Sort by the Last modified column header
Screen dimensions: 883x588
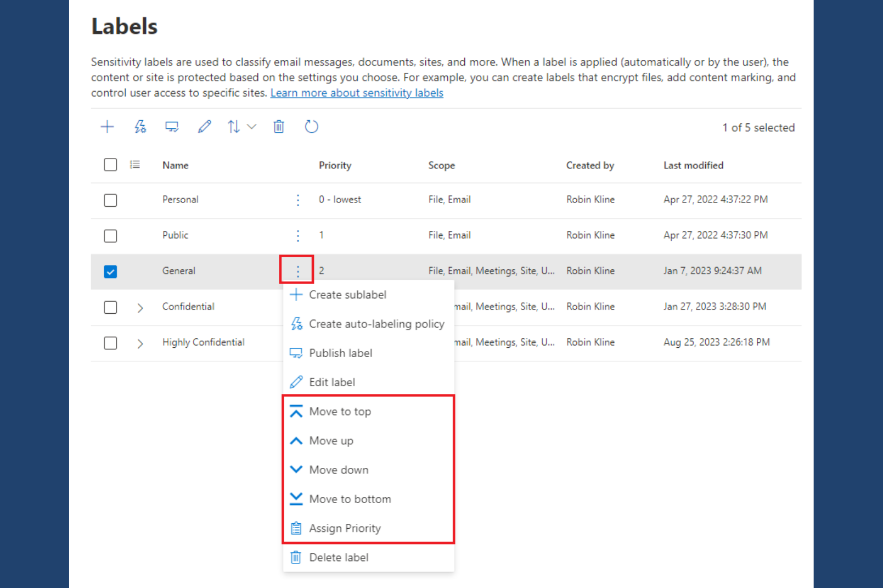(x=693, y=165)
